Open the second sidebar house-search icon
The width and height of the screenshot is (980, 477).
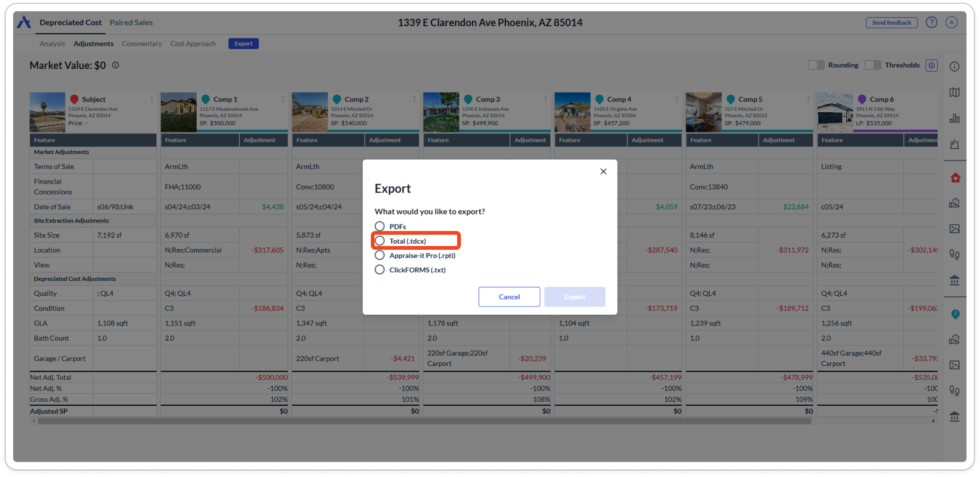[954, 339]
